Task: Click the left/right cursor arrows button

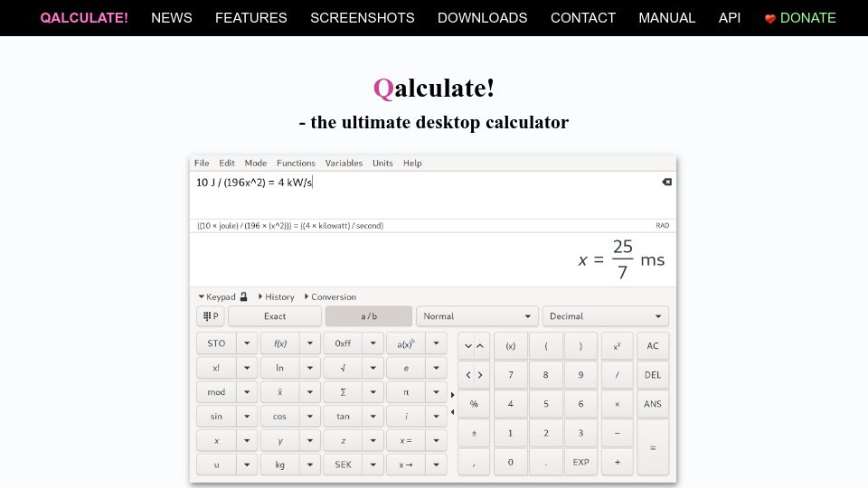Action: click(x=474, y=375)
